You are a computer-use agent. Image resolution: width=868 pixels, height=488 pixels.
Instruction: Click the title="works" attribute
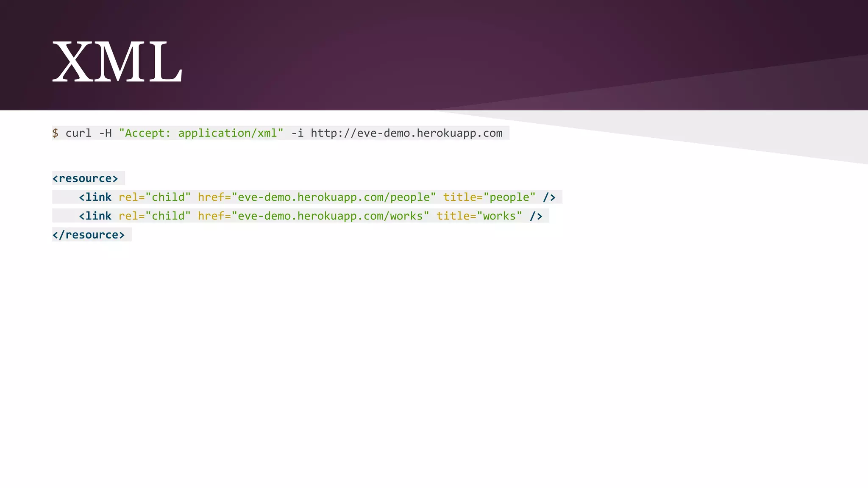479,216
